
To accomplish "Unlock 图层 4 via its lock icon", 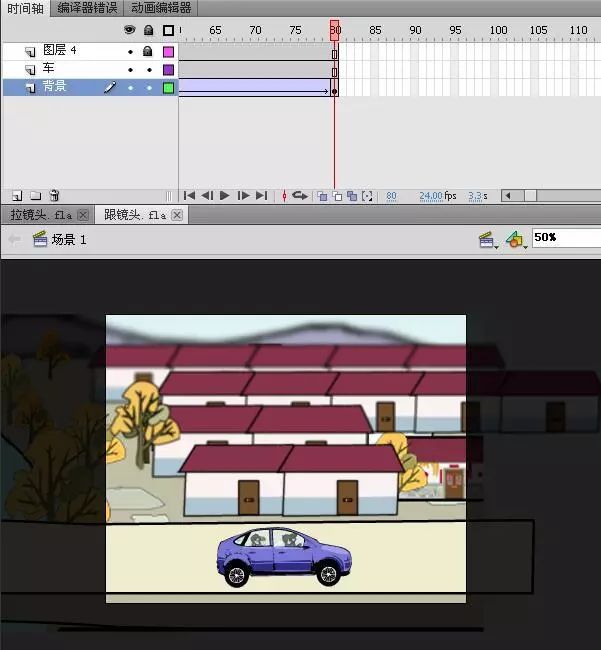I will 148,51.
